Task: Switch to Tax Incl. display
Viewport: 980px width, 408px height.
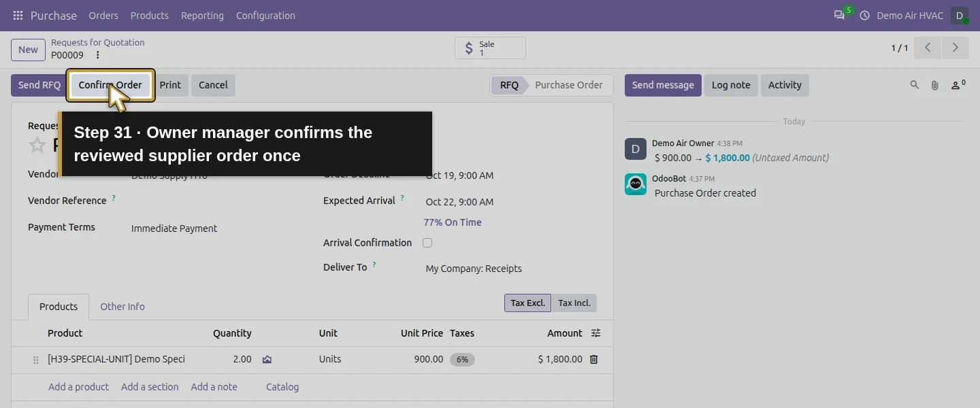Action: (574, 303)
